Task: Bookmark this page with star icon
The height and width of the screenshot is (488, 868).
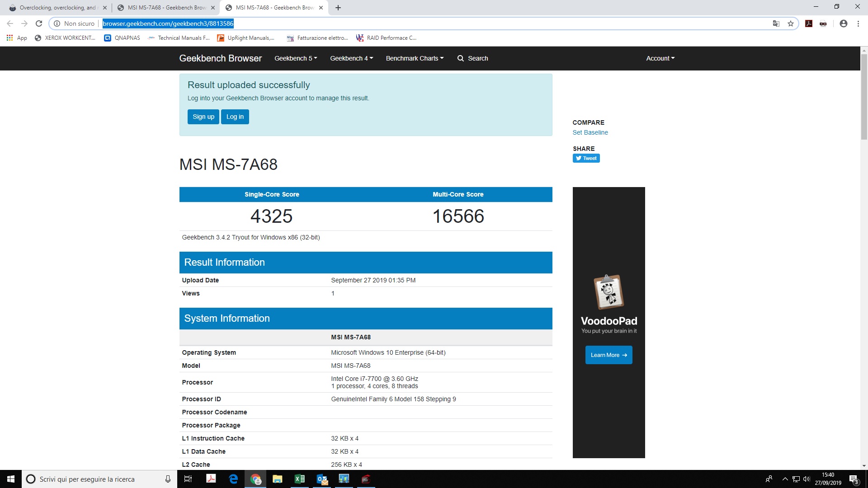Action: [x=791, y=23]
